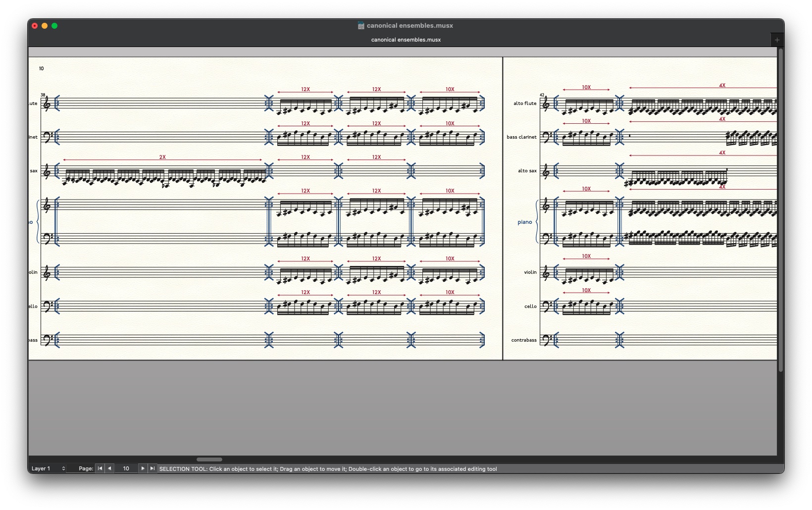The height and width of the screenshot is (510, 812).
Task: Select the blue piano staff name
Action: click(524, 222)
